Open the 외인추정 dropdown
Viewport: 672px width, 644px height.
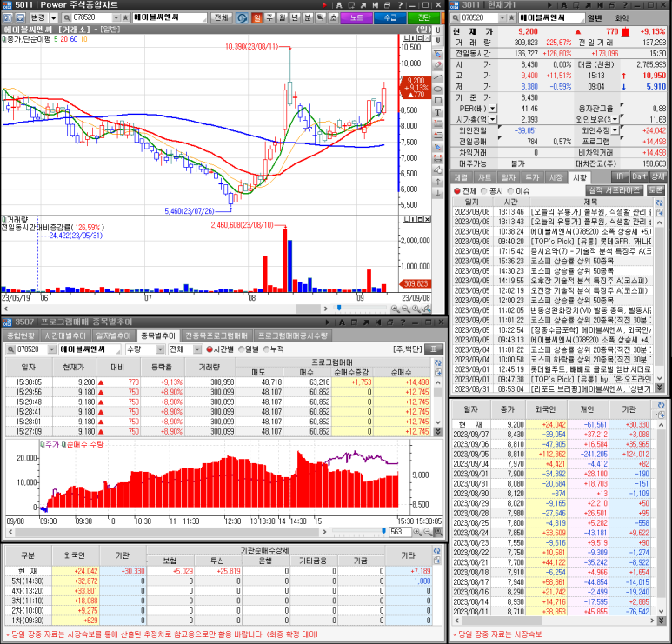coord(615,130)
